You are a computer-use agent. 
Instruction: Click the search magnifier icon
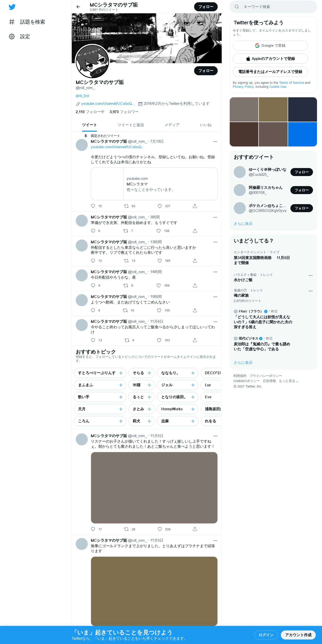[x=236, y=7]
